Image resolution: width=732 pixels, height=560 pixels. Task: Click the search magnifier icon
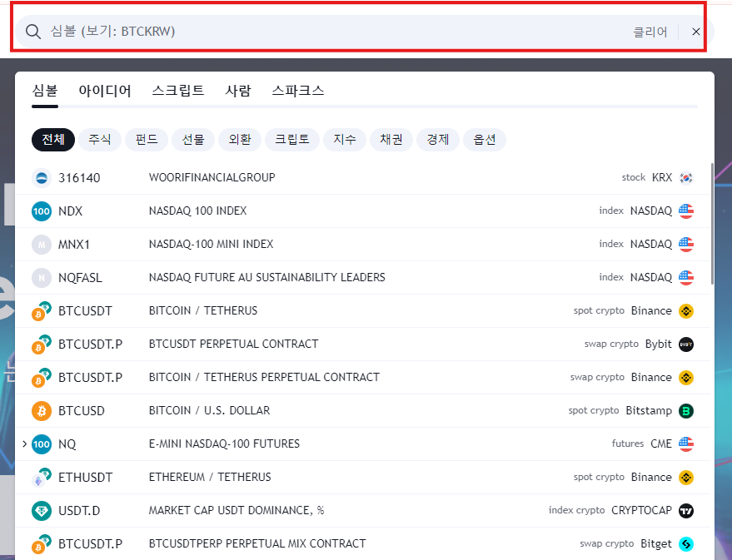[x=33, y=32]
